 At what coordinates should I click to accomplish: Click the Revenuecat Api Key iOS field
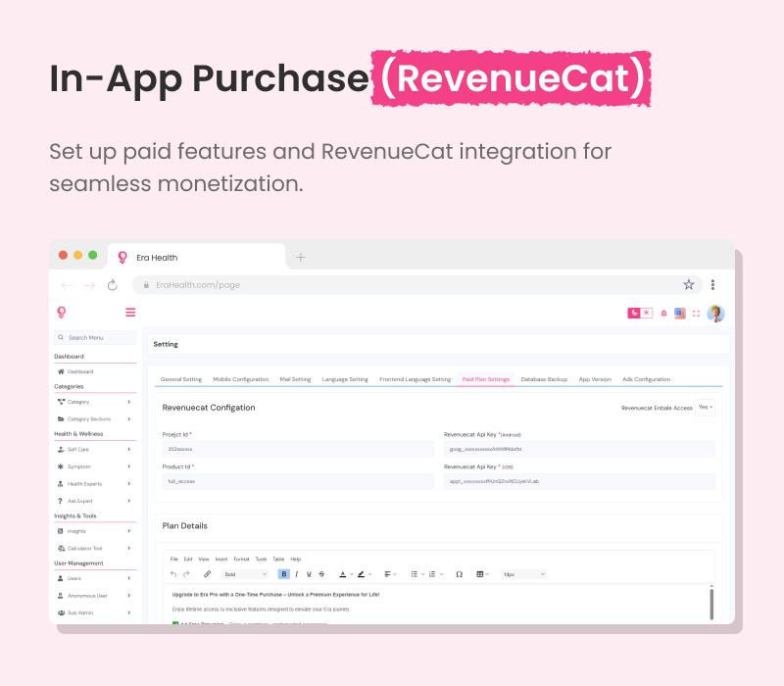[x=579, y=481]
